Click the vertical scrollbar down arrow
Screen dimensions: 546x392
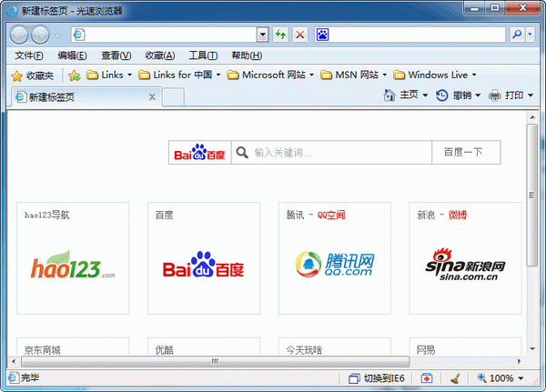(x=532, y=349)
